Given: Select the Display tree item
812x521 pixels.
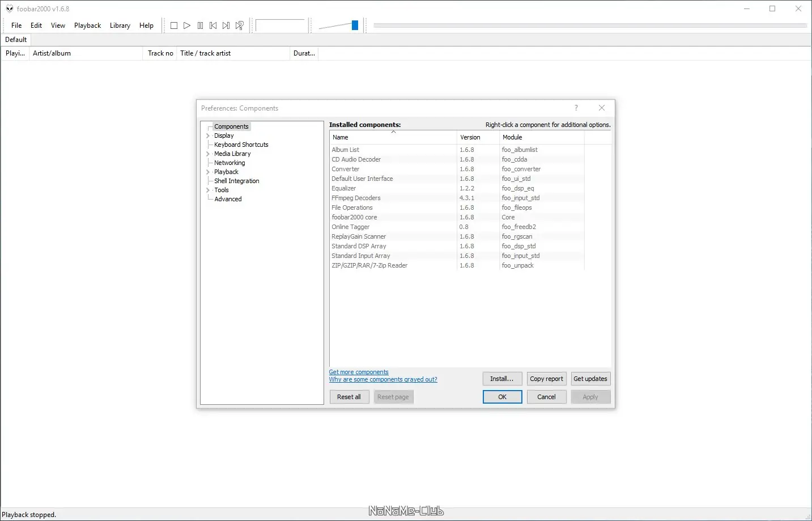Looking at the screenshot, I should pyautogui.click(x=224, y=135).
